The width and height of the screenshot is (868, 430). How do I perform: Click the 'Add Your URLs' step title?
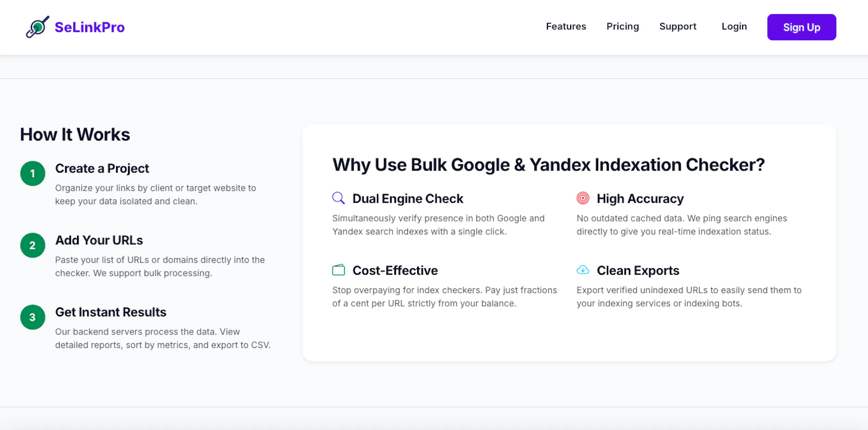(x=99, y=240)
